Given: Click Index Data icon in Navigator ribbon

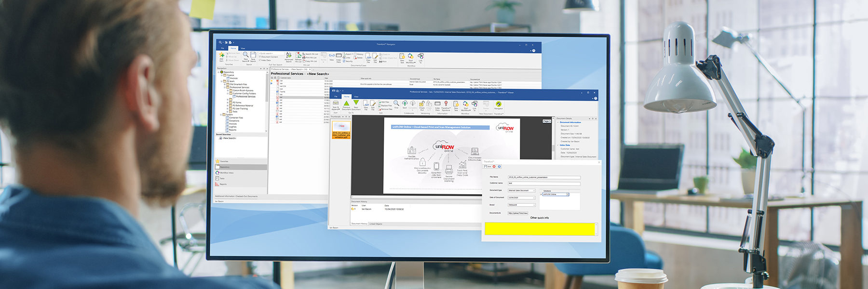Looking at the screenshot, I should pyautogui.click(x=339, y=55).
